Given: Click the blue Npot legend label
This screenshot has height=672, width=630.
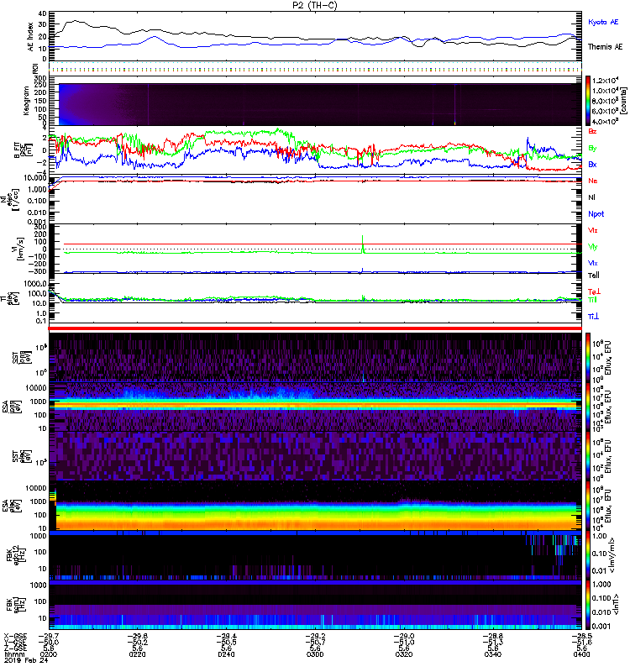Looking at the screenshot, I should click(596, 214).
